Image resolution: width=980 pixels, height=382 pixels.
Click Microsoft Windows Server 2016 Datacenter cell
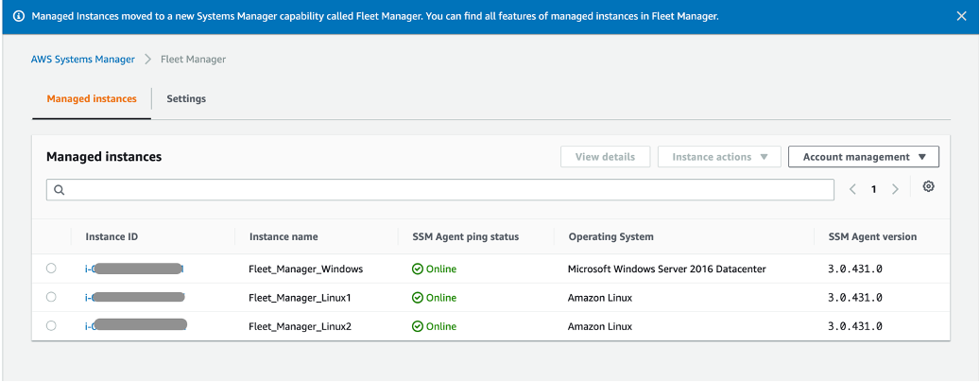click(x=667, y=269)
